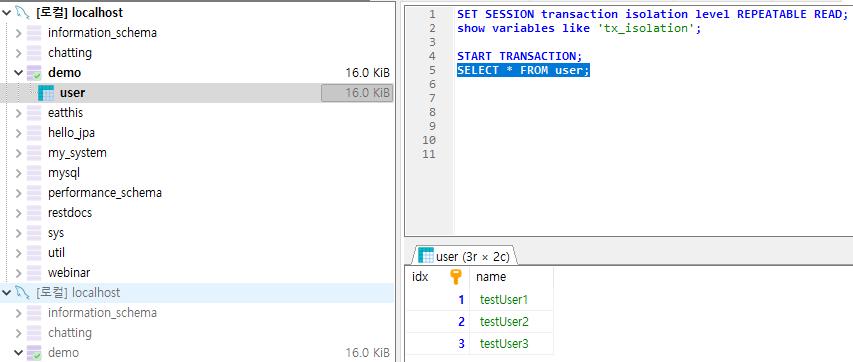Click the database icon beside my_system
This screenshot has width=853, height=362.
[34, 153]
